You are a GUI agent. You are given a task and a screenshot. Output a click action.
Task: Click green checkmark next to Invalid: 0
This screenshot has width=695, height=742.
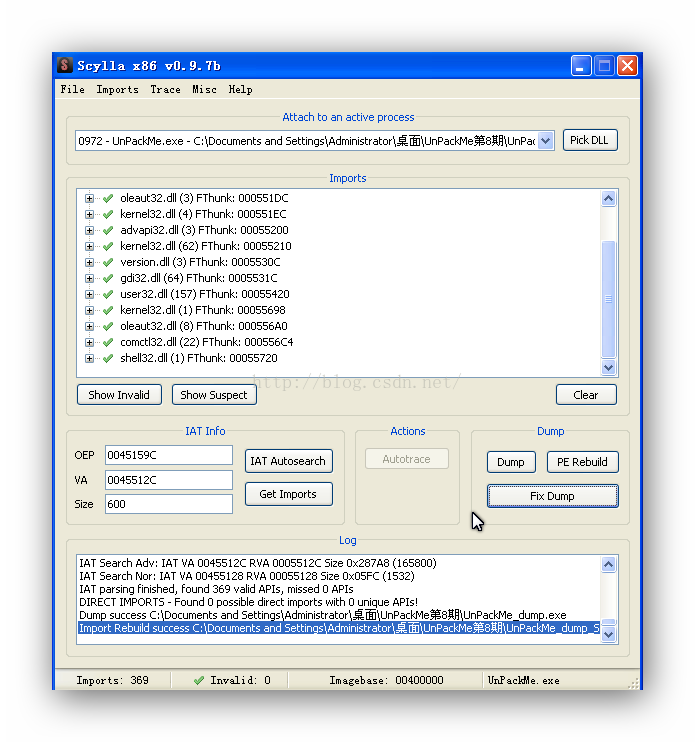(199, 680)
